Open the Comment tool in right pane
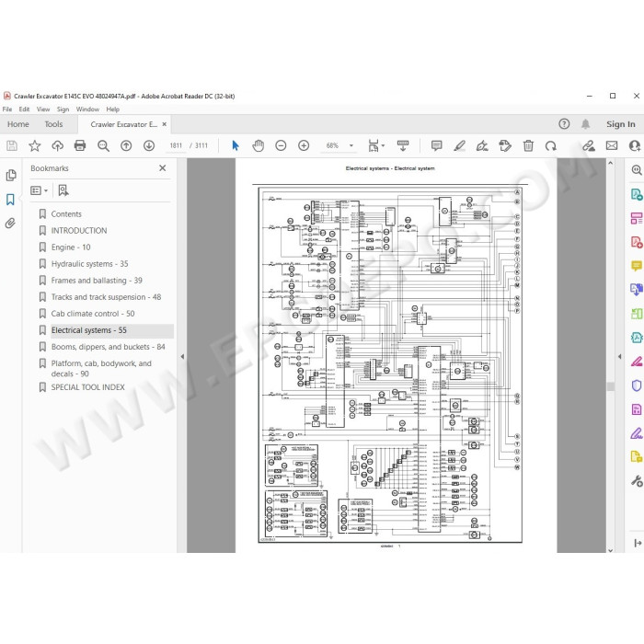Viewport: 644px width, 644px height. point(637,266)
